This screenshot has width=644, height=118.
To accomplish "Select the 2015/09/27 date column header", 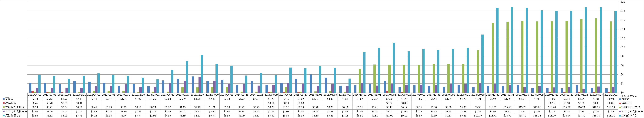I will (x=301, y=95).
